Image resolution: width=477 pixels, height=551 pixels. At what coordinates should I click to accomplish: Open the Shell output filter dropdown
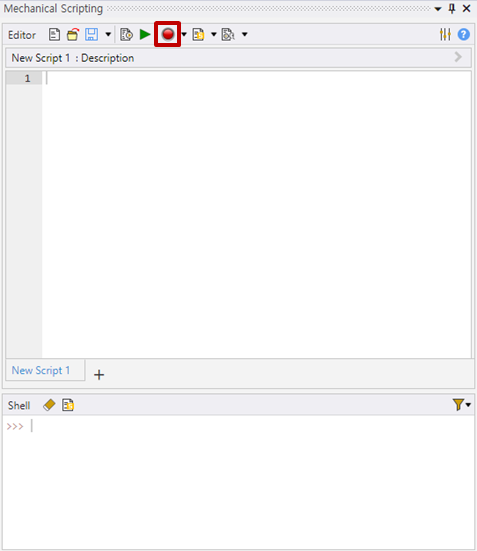click(461, 405)
